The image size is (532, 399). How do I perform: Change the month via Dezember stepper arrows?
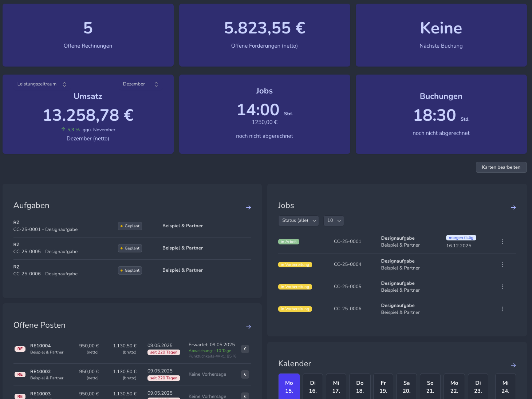coord(156,84)
